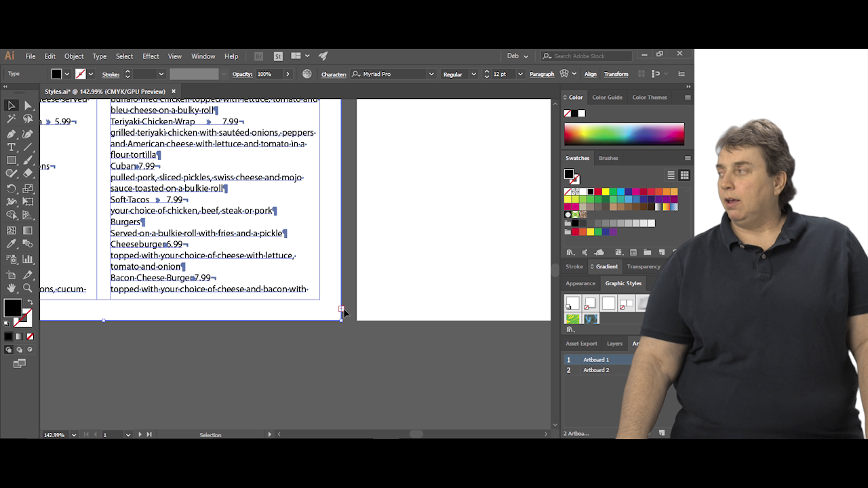
Task: Select the yellow swatch in Swatches
Action: [605, 192]
